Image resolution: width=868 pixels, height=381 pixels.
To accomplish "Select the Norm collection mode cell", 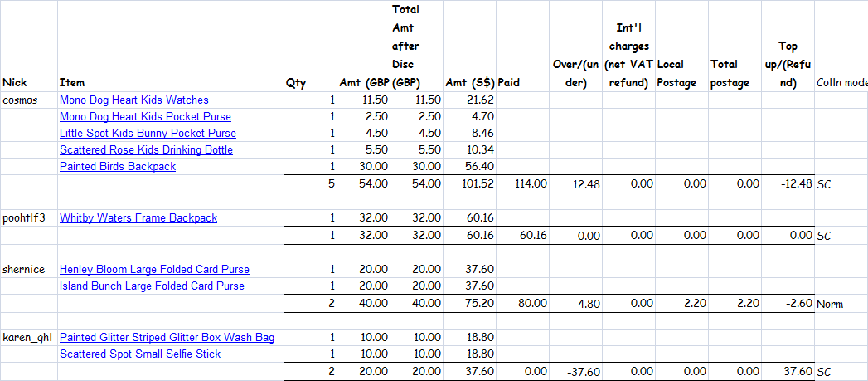I will (841, 304).
